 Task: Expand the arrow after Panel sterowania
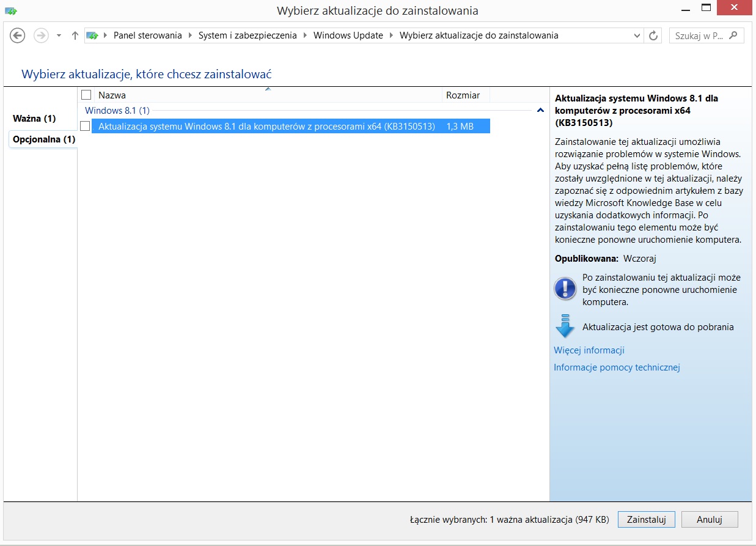(x=190, y=35)
